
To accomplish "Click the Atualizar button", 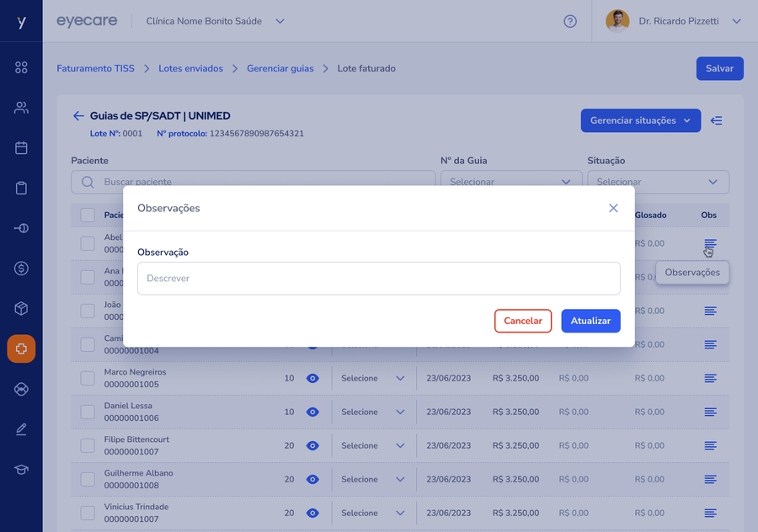I will (590, 321).
